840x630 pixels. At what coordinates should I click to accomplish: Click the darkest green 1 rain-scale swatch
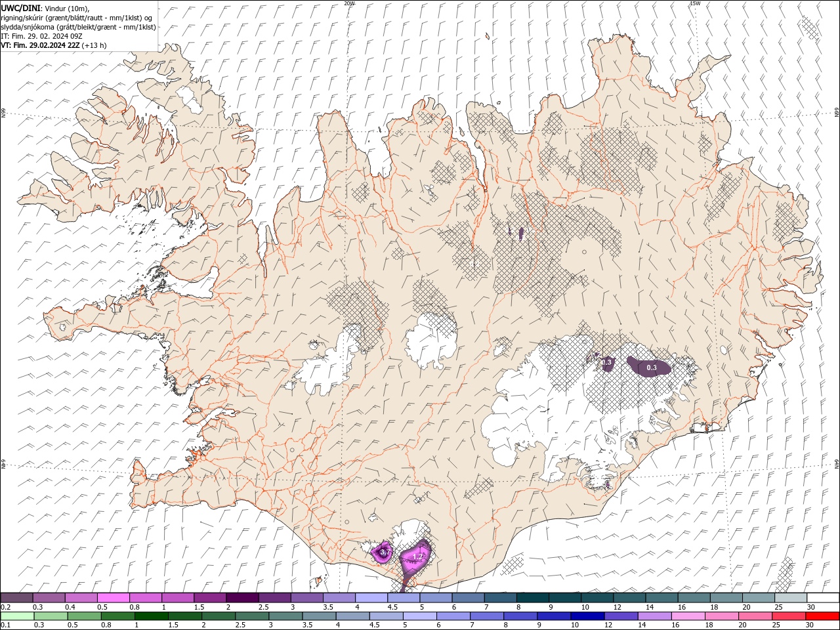click(x=151, y=616)
